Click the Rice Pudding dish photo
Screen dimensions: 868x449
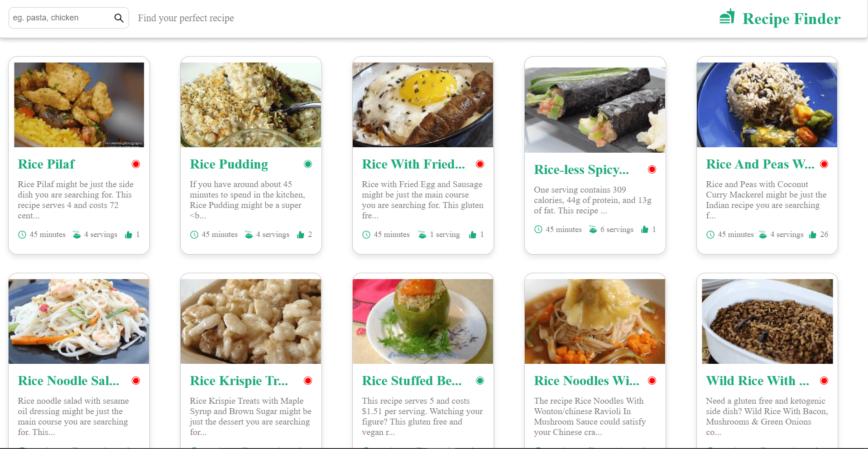(x=251, y=105)
